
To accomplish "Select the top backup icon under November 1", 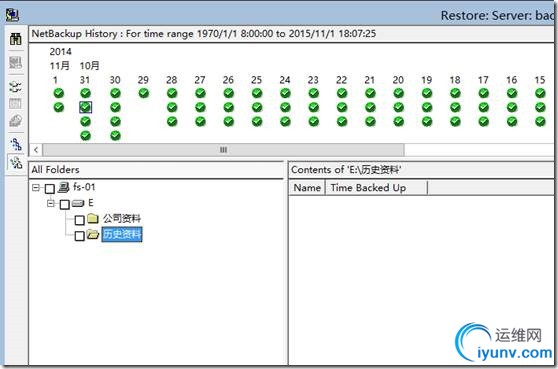I will (59, 93).
